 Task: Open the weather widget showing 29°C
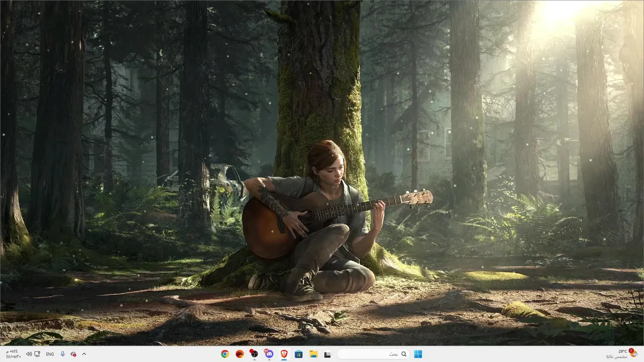(622, 354)
